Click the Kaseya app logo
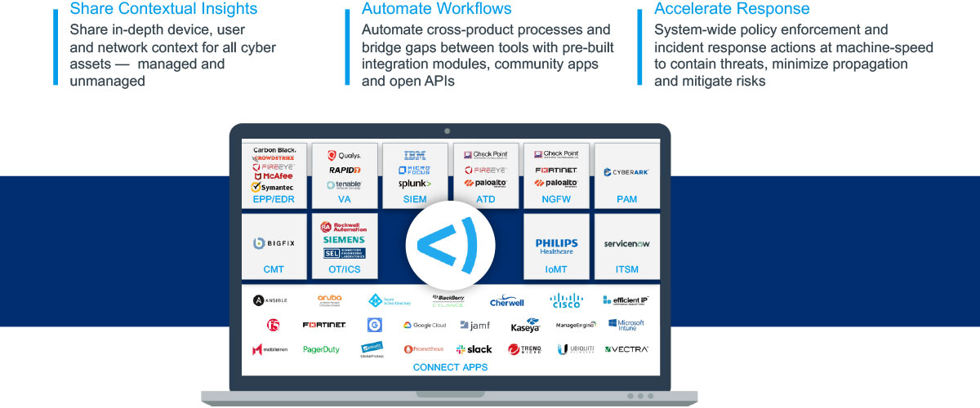The width and height of the screenshot is (980, 408). tap(525, 325)
